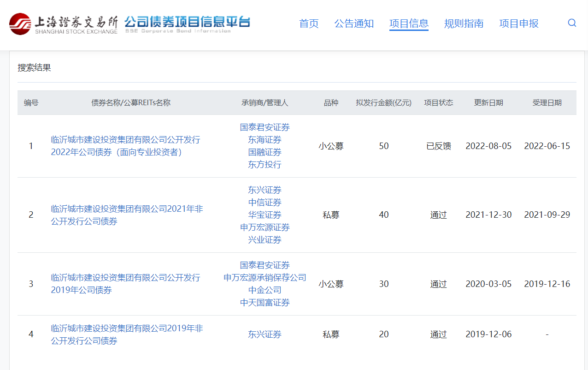Click underwriter 东兴证券 in row 2
Screen dimensions: 588x370
coord(265,190)
